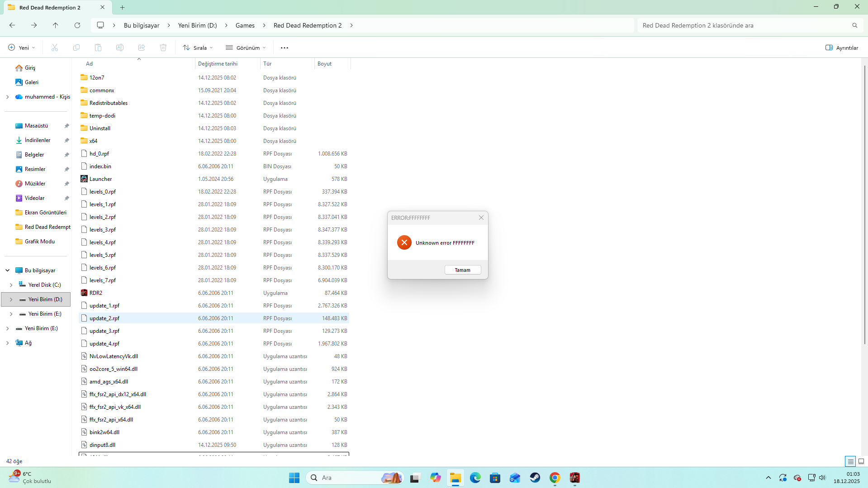Expand breadcrumb chevron after Red Dead Redemption 2

(x=351, y=25)
